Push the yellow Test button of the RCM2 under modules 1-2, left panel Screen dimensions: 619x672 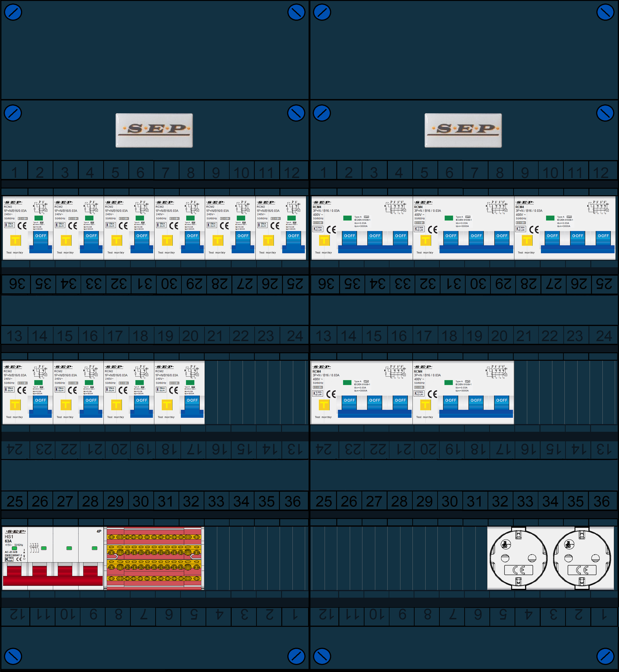point(15,240)
